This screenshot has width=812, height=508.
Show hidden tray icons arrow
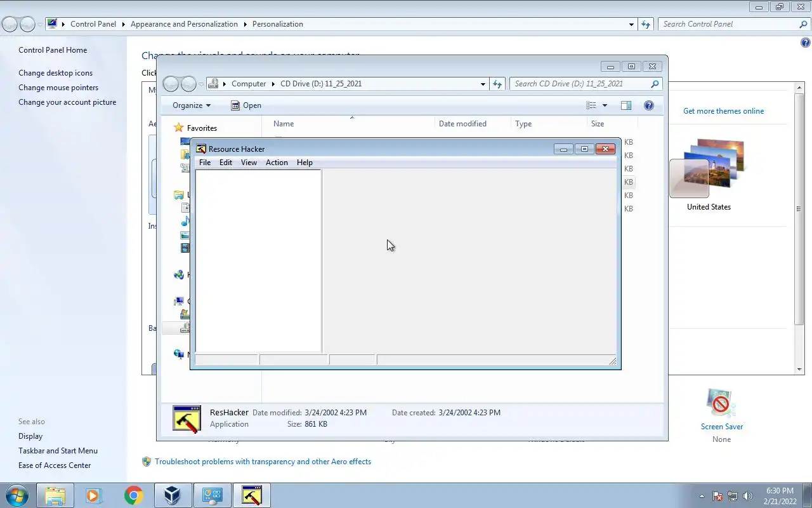(x=702, y=496)
